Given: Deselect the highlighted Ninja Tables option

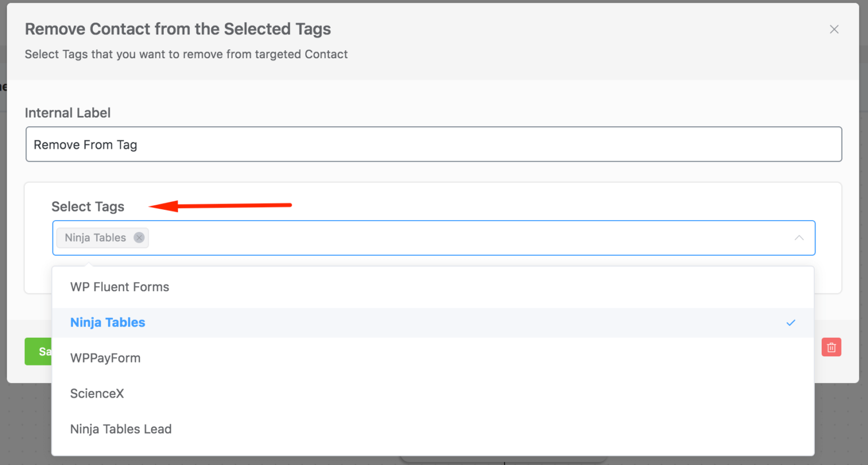Looking at the screenshot, I should pyautogui.click(x=433, y=322).
